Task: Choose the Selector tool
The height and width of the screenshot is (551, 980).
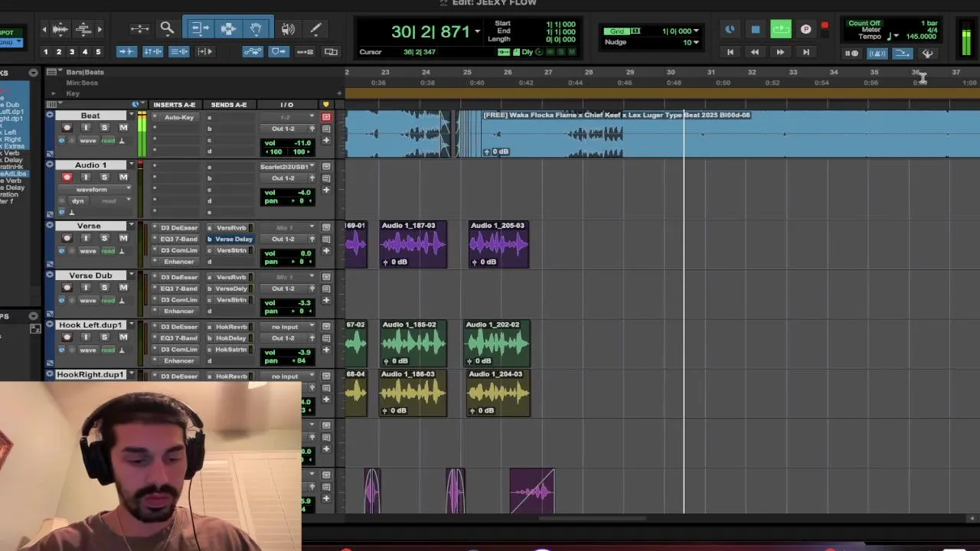Action: [x=228, y=29]
